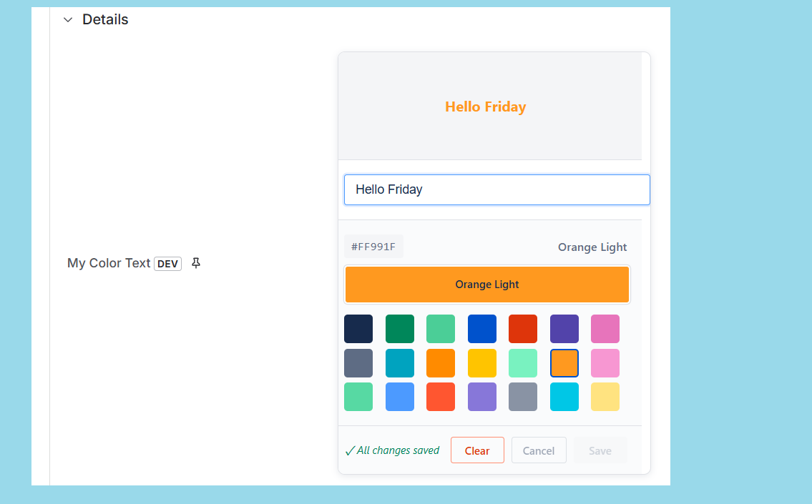The height and width of the screenshot is (504, 812).
Task: Click the DEV badge beside the field label
Action: pos(167,264)
